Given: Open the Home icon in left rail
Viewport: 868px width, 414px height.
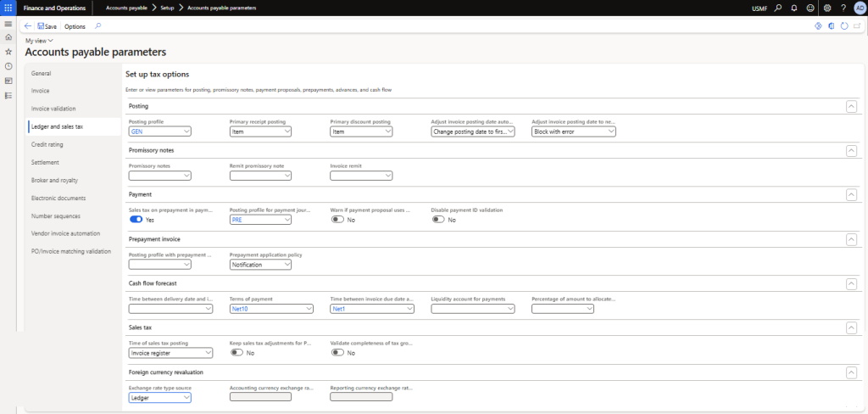Looking at the screenshot, I should [8, 37].
